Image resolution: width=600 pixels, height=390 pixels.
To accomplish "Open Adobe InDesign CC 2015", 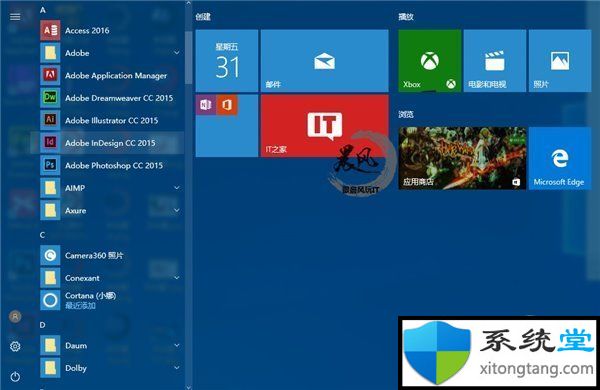I will click(x=111, y=143).
